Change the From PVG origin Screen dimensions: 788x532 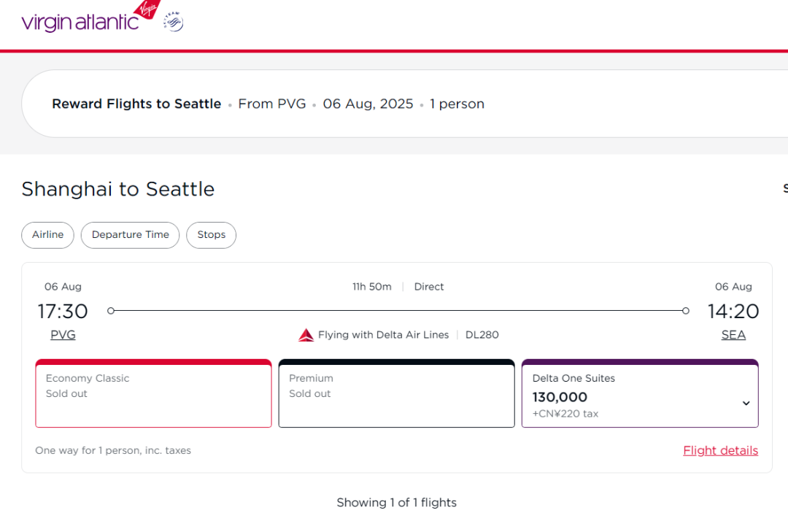271,104
